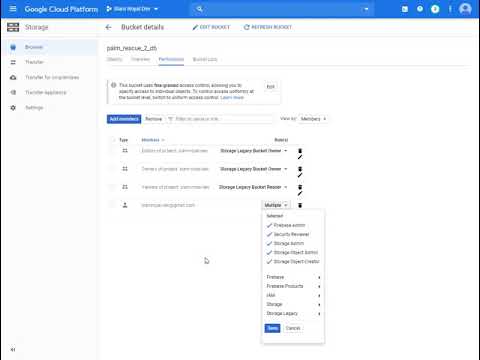Viewport: 480px width, 360px height.
Task: Click the Refresh Bucket button
Action: pyautogui.click(x=268, y=27)
